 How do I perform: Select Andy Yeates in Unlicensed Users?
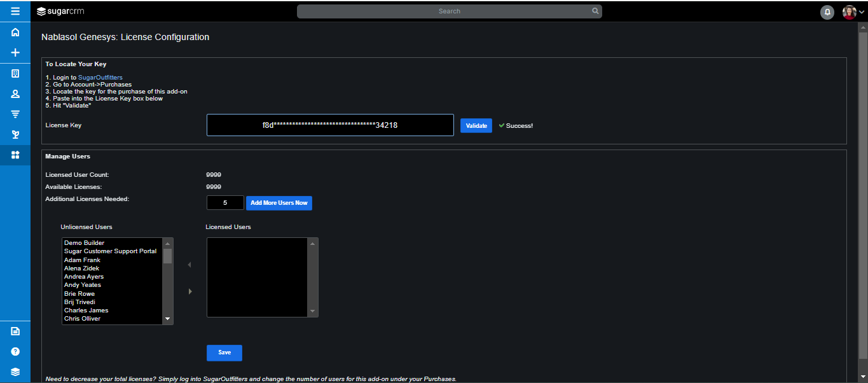(x=113, y=285)
